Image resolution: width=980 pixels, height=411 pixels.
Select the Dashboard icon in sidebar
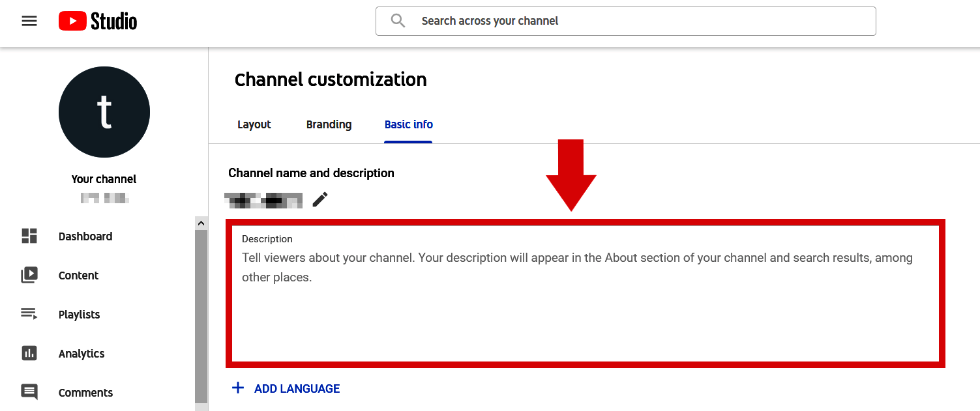(x=29, y=236)
